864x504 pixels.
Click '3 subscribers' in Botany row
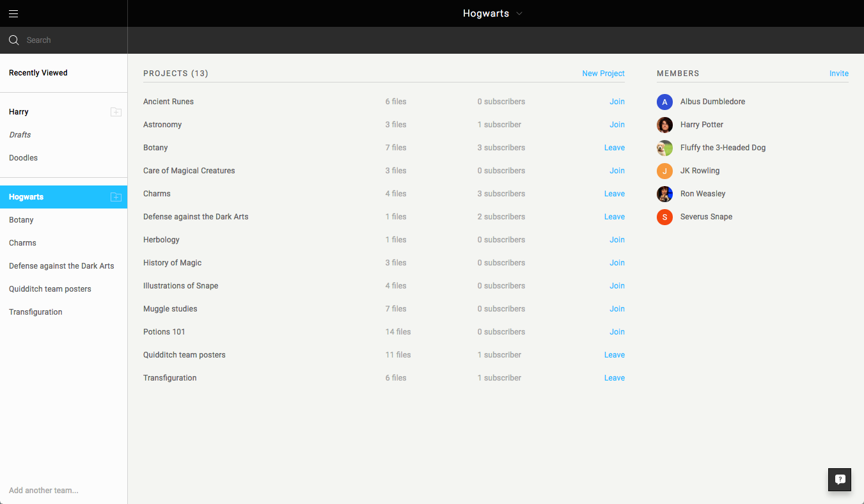pyautogui.click(x=501, y=148)
